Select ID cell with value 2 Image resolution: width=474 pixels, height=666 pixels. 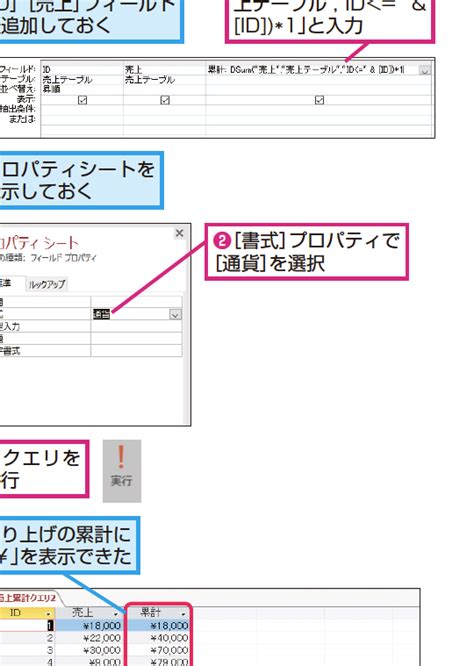point(28,638)
